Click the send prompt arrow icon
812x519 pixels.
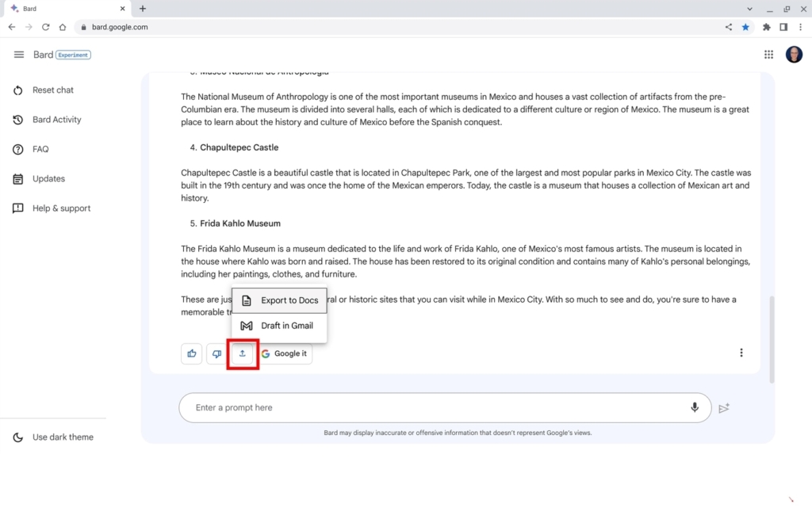[723, 407]
